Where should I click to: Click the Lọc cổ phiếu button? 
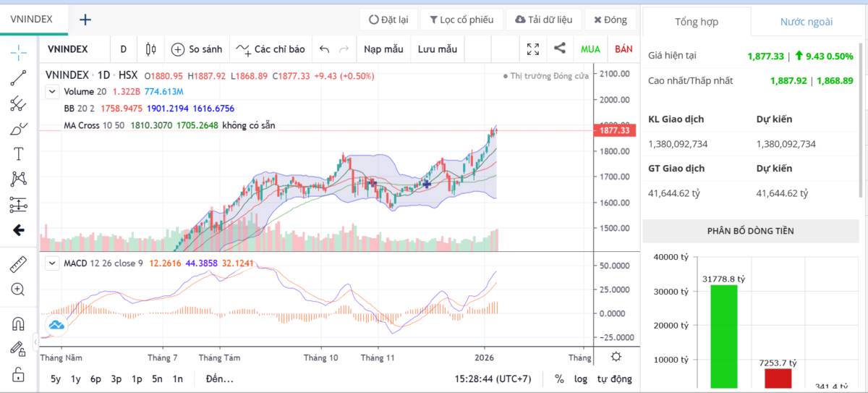[x=459, y=20]
